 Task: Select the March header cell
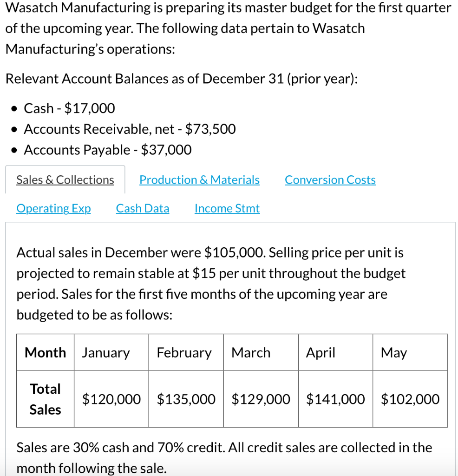point(251,352)
